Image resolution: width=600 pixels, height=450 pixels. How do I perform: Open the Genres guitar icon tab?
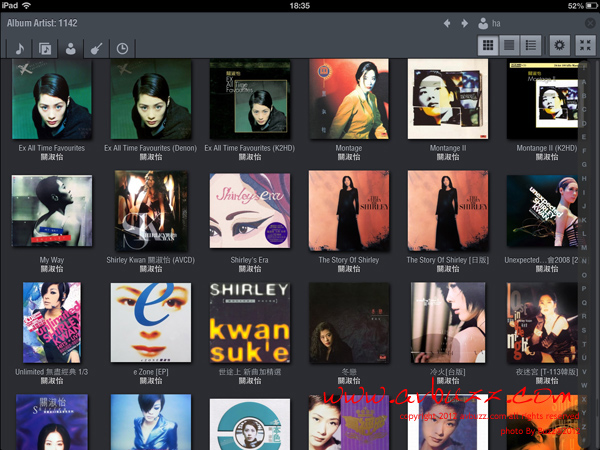pos(96,47)
